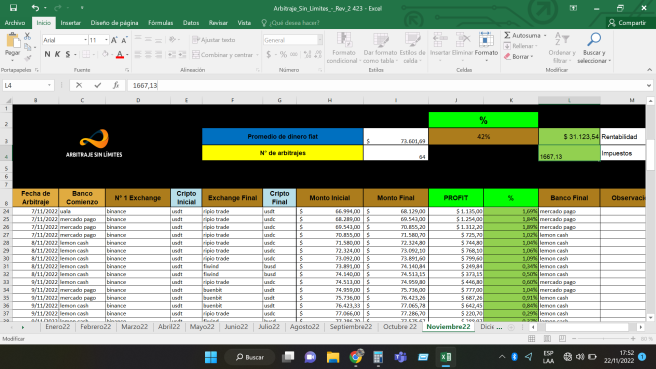Click Ordenar y filtrar icon
The width and height of the screenshot is (656, 369).
coord(562,40)
